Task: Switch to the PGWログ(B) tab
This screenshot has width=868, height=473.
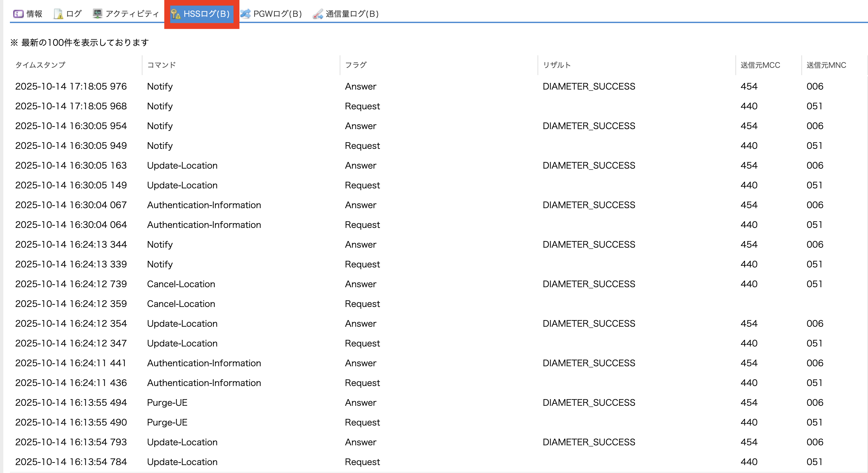Action: pos(277,14)
